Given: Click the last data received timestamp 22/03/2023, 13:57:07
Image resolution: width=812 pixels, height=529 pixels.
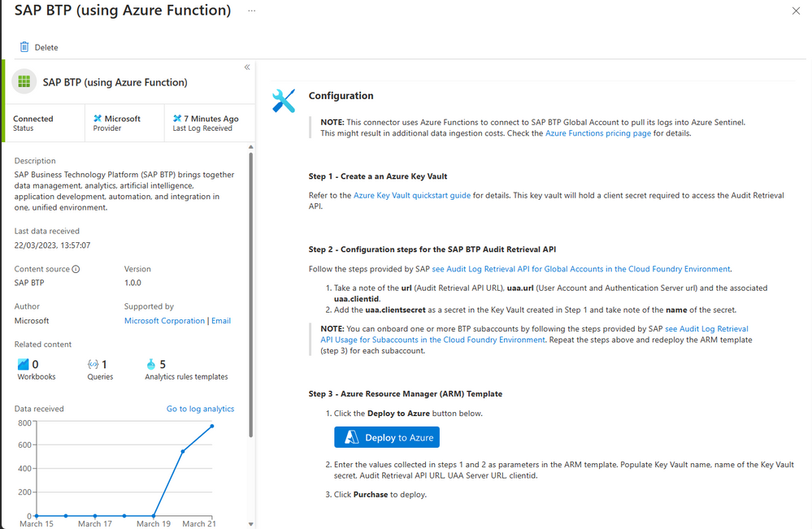Looking at the screenshot, I should click(x=52, y=245).
